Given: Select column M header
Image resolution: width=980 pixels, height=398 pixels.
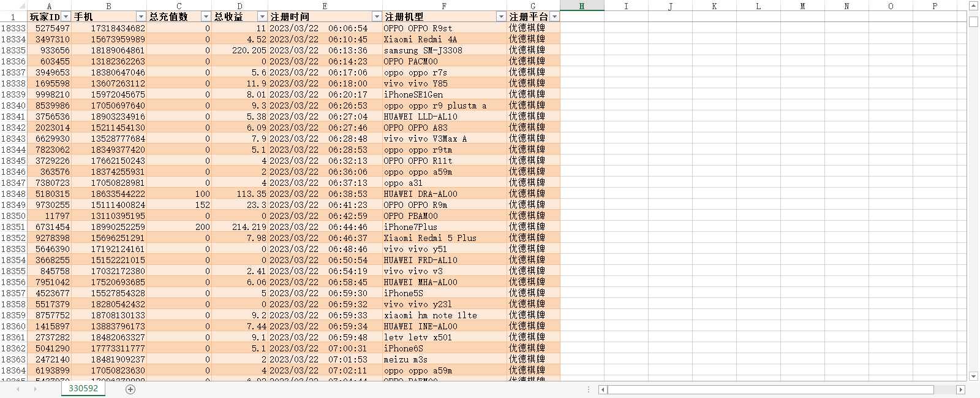Looking at the screenshot, I should (x=802, y=6).
